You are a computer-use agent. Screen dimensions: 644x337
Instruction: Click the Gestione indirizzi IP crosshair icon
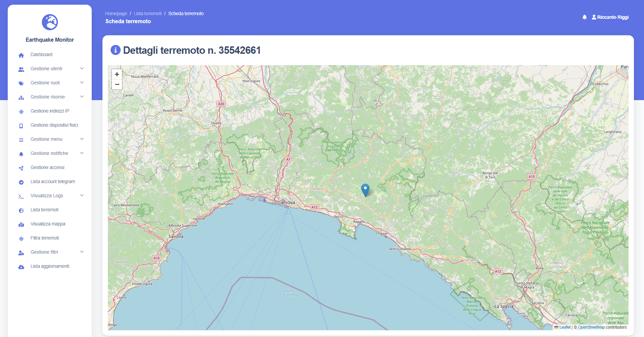point(21,112)
